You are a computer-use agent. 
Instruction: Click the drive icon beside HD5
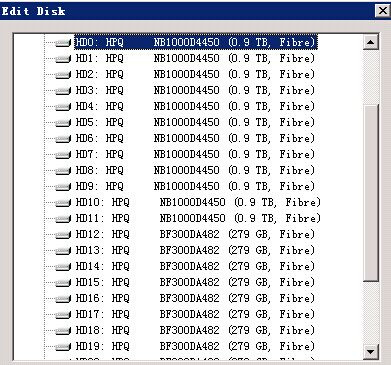click(x=63, y=122)
